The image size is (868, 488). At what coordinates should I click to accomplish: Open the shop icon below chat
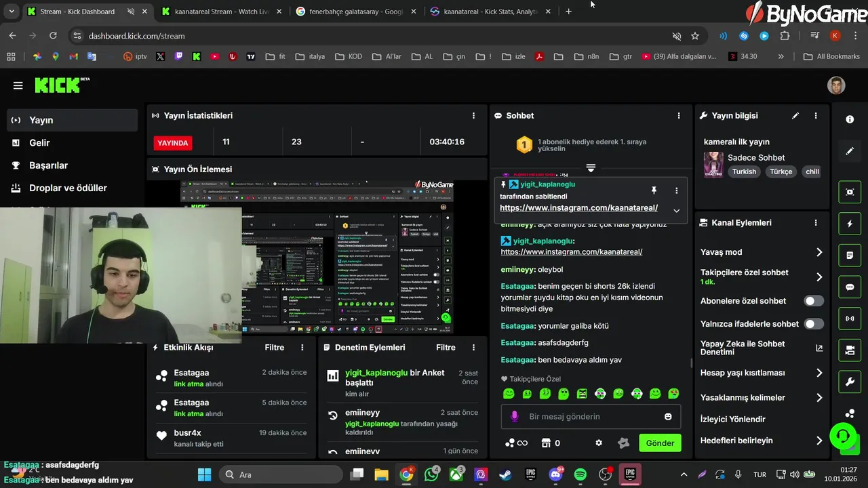coord(546,443)
